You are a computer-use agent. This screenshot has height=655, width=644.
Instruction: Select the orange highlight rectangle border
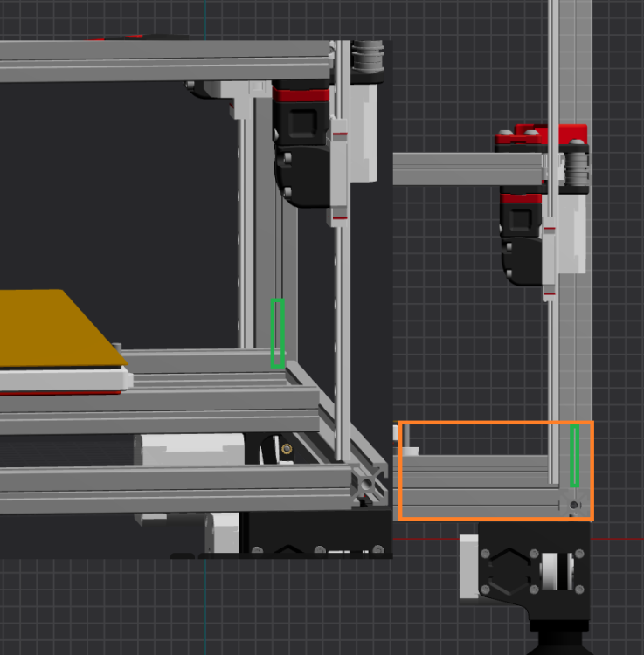tap(496, 471)
